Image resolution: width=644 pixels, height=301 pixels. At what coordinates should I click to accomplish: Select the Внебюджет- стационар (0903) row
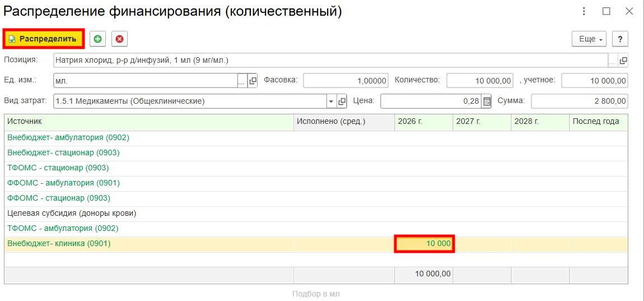316,153
